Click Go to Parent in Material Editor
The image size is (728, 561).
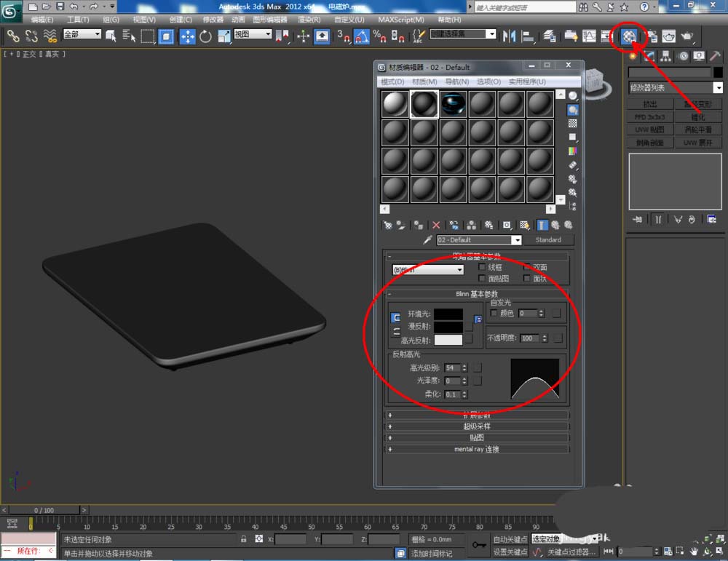coord(555,226)
